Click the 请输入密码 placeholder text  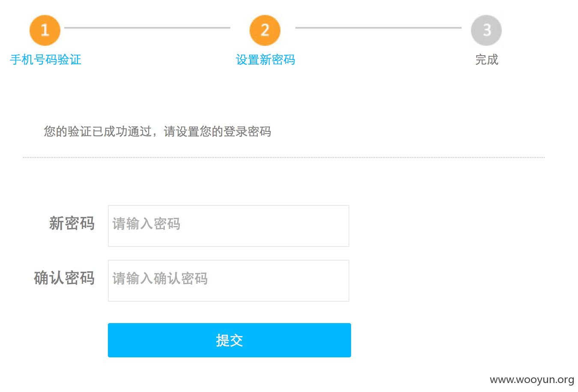(x=146, y=224)
